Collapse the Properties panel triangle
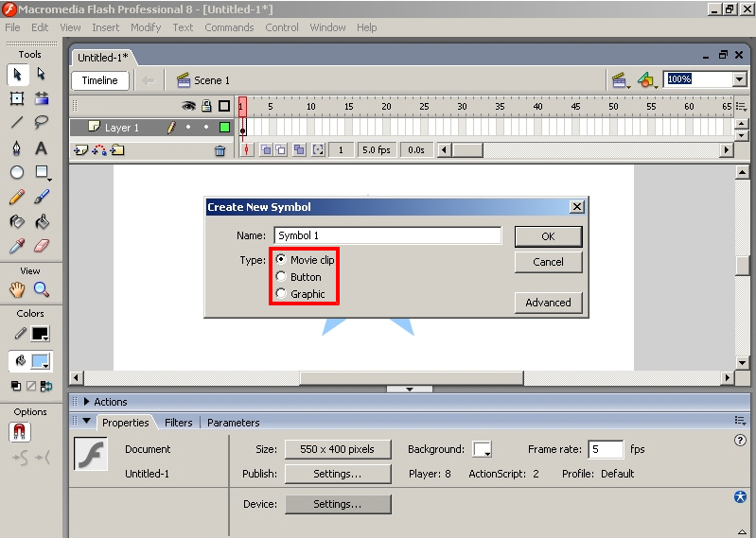756x538 pixels. pos(87,421)
